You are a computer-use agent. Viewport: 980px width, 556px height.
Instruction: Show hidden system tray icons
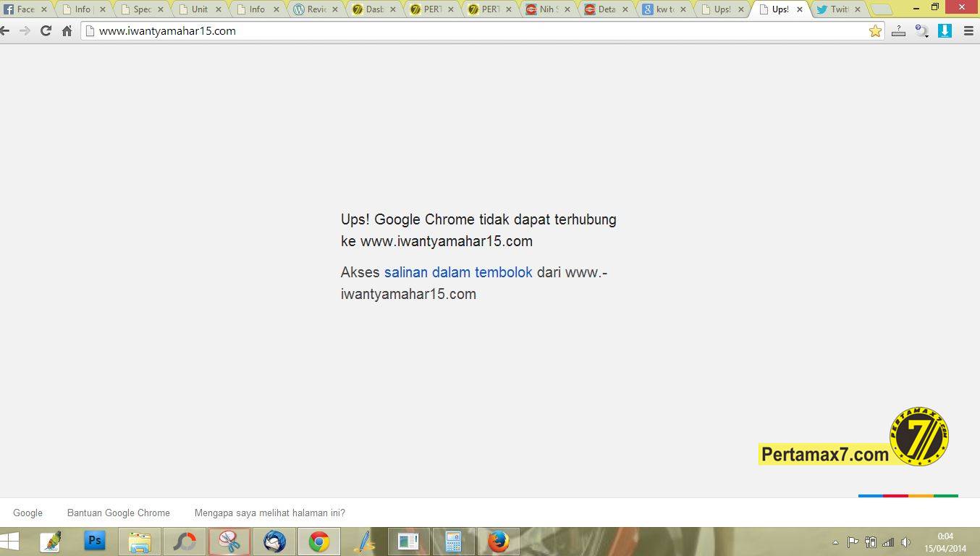(835, 542)
